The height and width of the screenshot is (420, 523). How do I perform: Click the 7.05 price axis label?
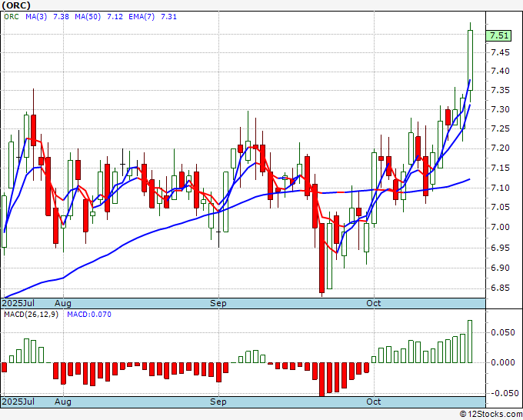[x=501, y=208]
